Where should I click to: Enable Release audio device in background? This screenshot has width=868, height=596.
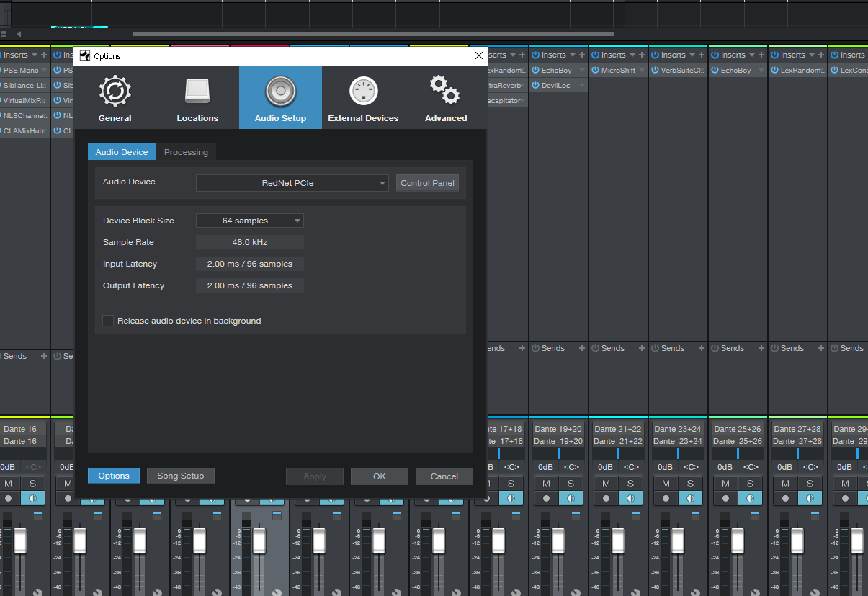pos(108,321)
